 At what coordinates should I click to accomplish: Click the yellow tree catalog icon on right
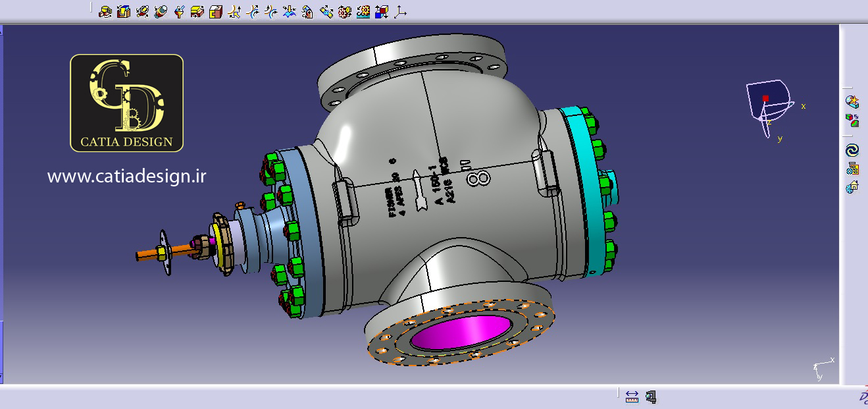852,169
